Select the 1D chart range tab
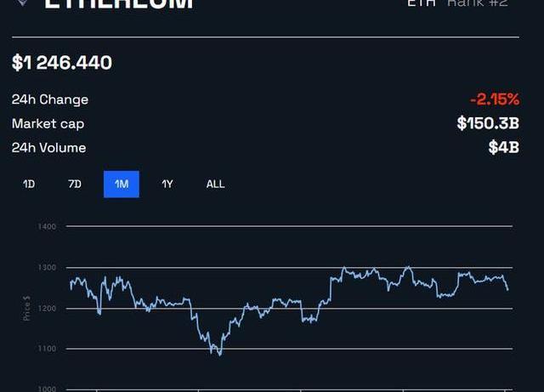The height and width of the screenshot is (392, 544). (x=29, y=184)
